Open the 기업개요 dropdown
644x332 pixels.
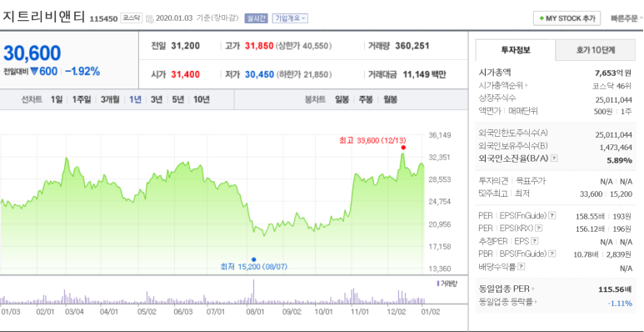[290, 18]
